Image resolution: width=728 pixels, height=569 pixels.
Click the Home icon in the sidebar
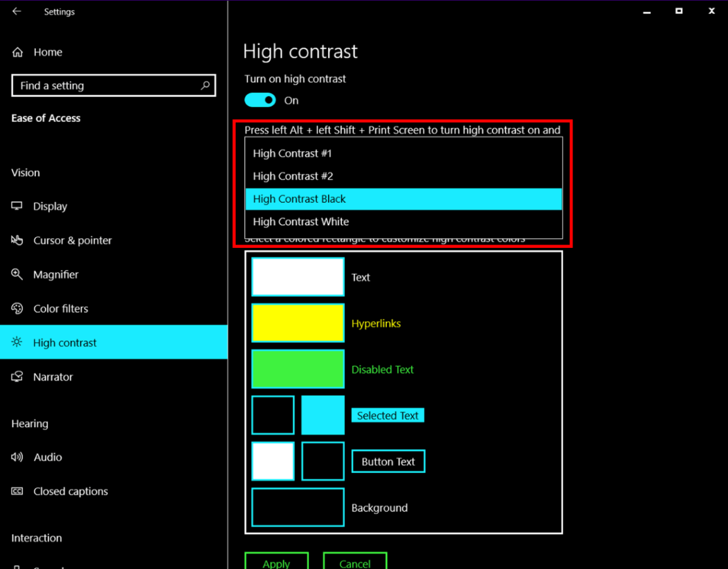pos(17,52)
